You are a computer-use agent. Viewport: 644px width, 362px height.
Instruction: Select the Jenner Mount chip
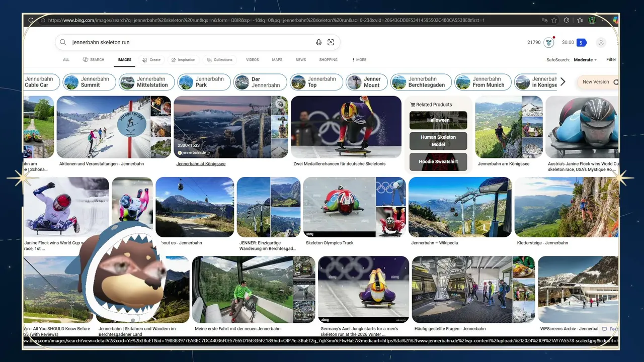point(366,82)
